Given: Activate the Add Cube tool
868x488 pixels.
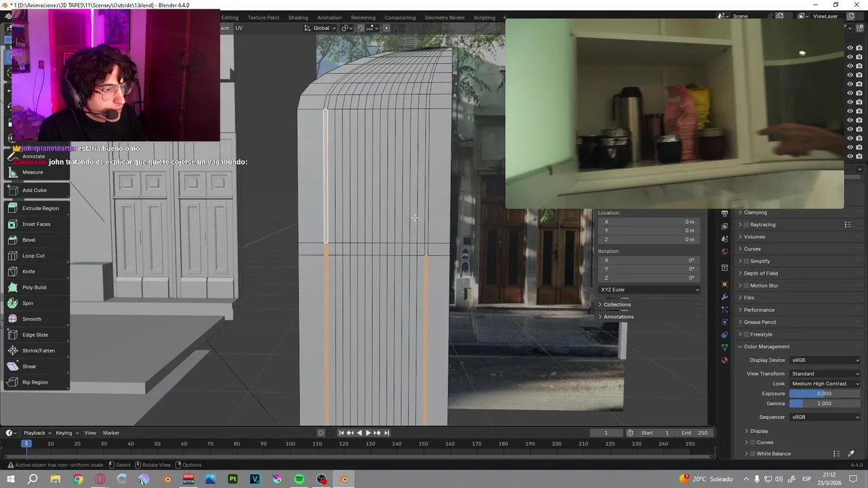Looking at the screenshot, I should tap(35, 190).
